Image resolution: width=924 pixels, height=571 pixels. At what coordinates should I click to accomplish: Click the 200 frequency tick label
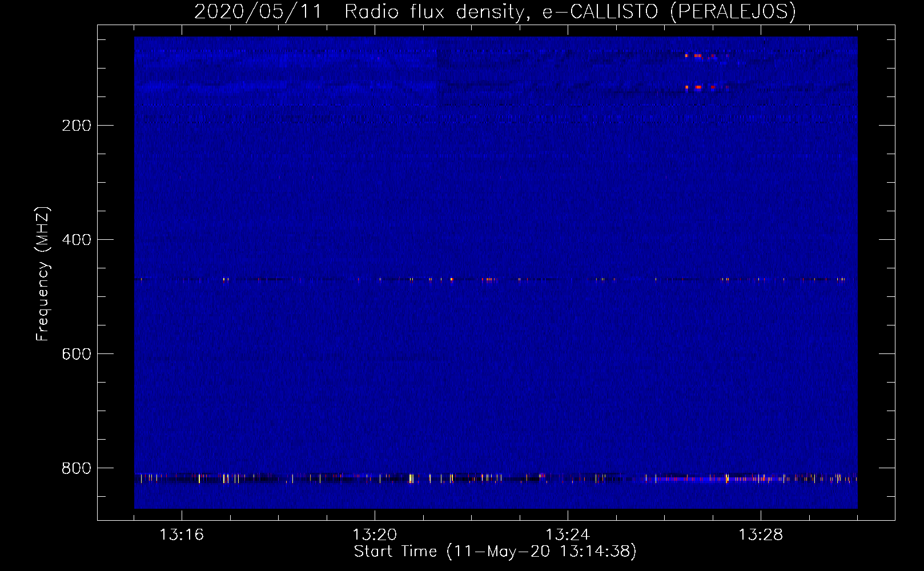tap(77, 126)
